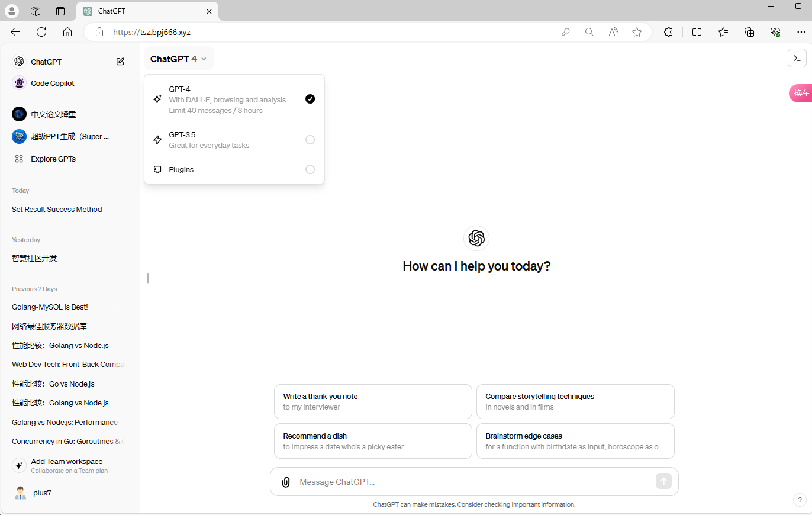Click the pink 换车 button
Viewport: 812px width, 515px height.
(801, 93)
